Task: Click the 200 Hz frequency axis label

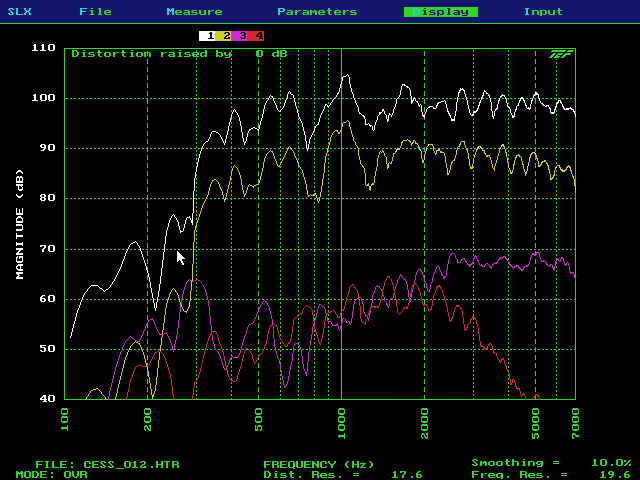Action: pyautogui.click(x=148, y=420)
